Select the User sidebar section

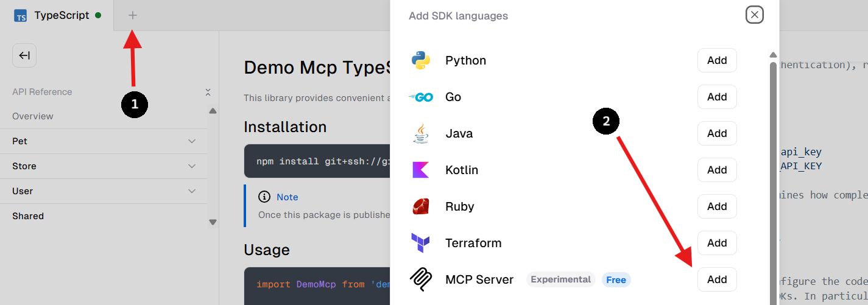click(x=104, y=191)
